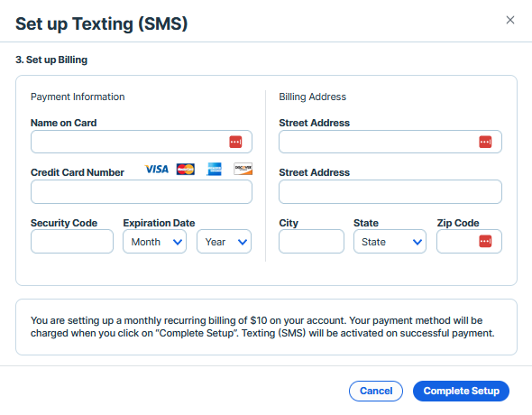This screenshot has width=532, height=415.
Task: Click the password manager icon in Zip Code
Action: pyautogui.click(x=485, y=241)
